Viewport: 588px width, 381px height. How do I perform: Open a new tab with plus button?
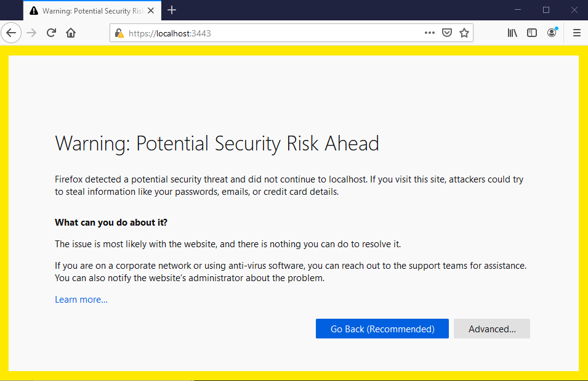tap(172, 10)
